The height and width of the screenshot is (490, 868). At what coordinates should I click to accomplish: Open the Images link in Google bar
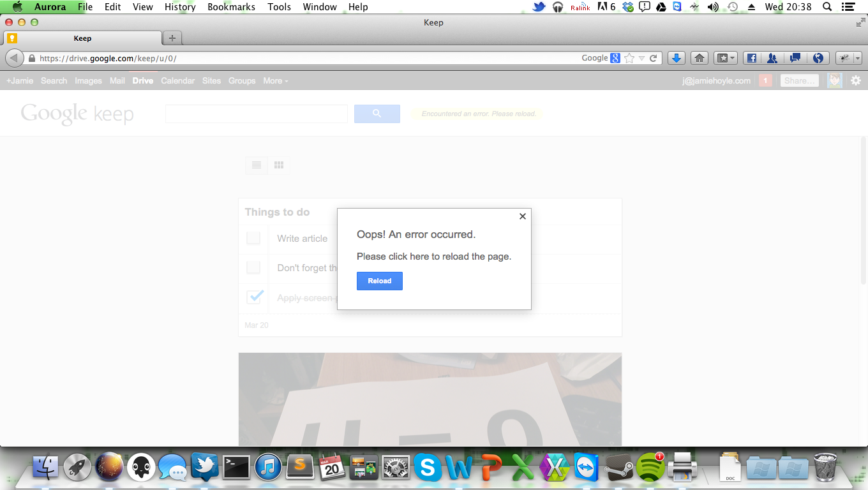88,81
